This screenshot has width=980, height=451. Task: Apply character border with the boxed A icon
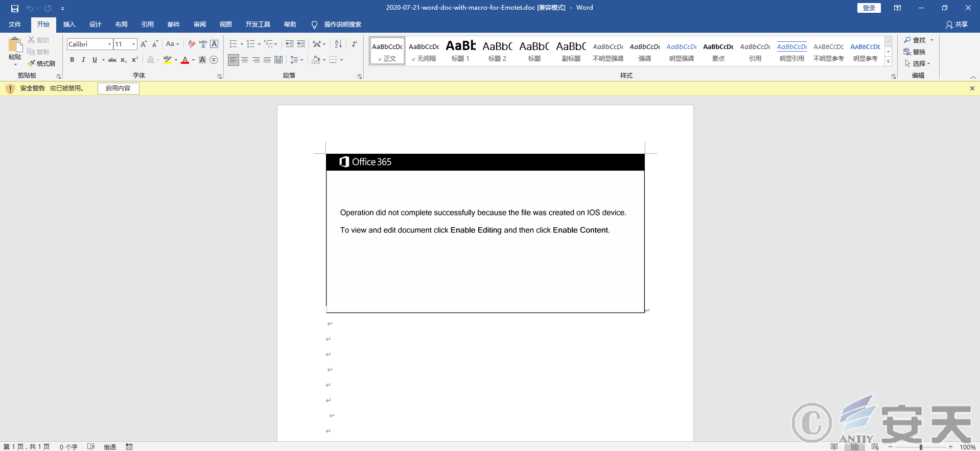click(214, 44)
